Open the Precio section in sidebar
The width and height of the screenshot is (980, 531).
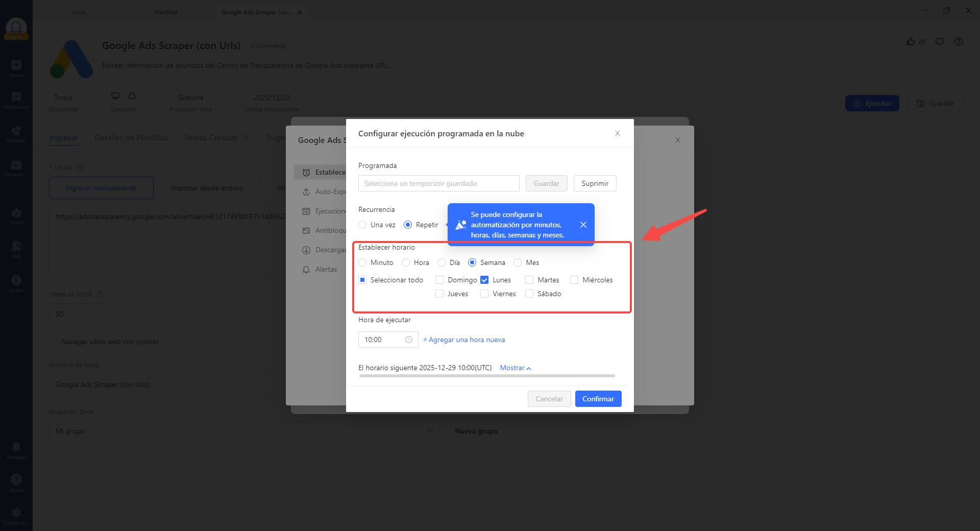(16, 215)
